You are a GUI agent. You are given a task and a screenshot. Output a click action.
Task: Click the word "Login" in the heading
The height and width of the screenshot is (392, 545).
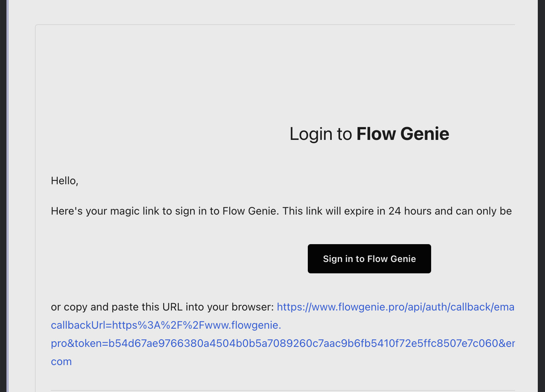point(311,134)
